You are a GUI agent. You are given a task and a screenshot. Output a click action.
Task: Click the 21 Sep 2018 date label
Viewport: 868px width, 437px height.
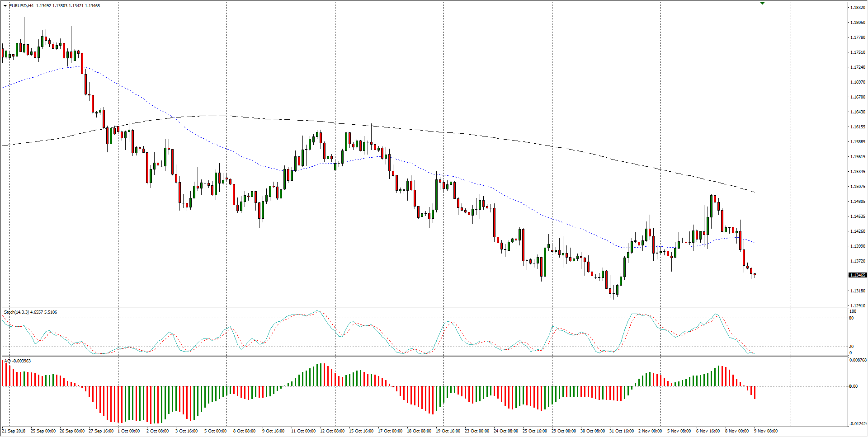point(14,431)
